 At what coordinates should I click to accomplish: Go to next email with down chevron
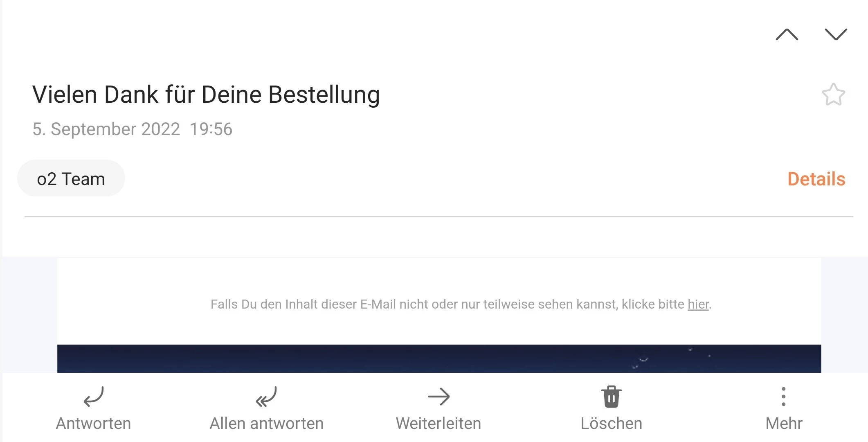point(836,34)
